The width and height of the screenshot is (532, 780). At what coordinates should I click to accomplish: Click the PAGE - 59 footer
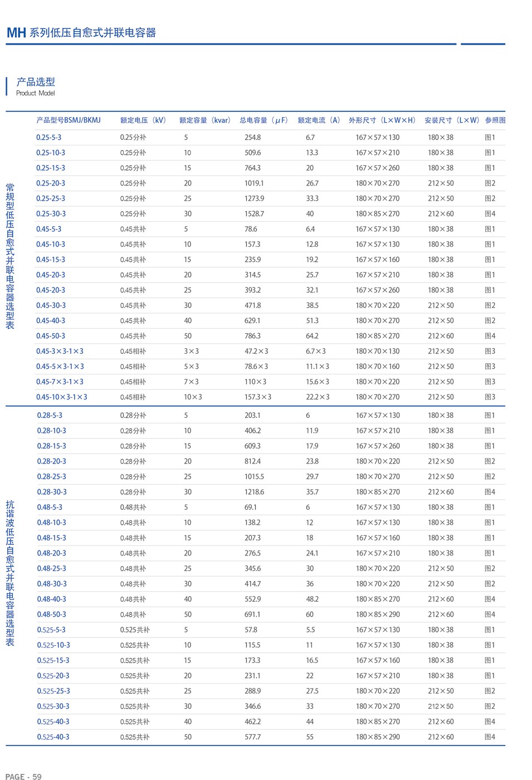[23, 776]
